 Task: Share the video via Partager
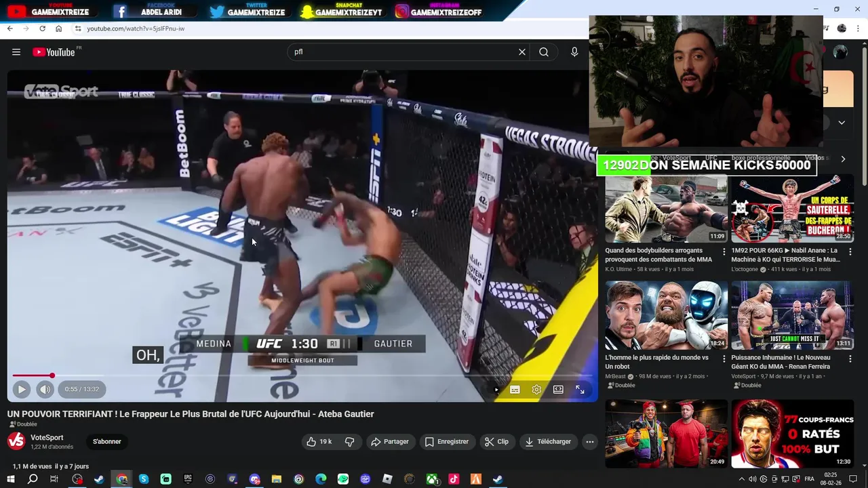coord(390,441)
